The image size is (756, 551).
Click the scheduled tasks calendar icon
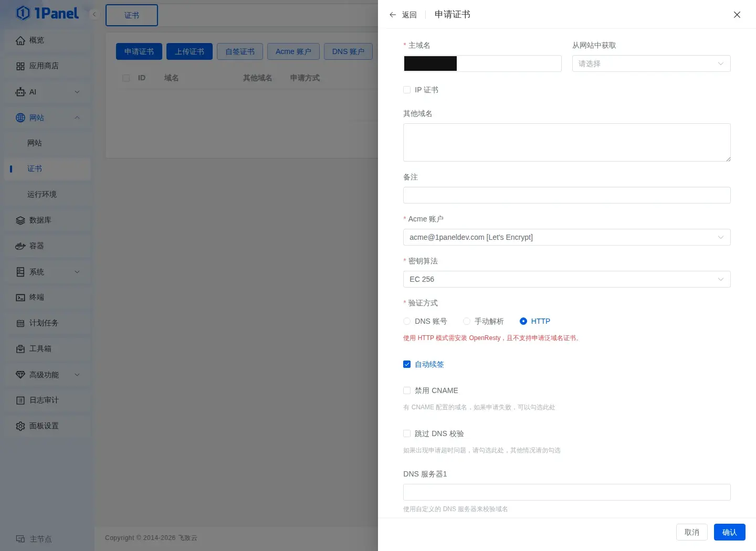(20, 323)
